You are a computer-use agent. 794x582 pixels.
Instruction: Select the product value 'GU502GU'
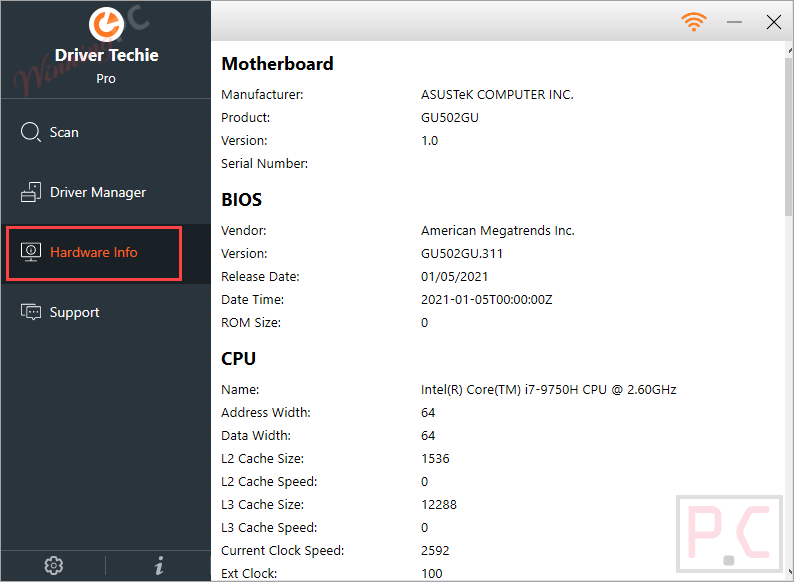click(450, 118)
